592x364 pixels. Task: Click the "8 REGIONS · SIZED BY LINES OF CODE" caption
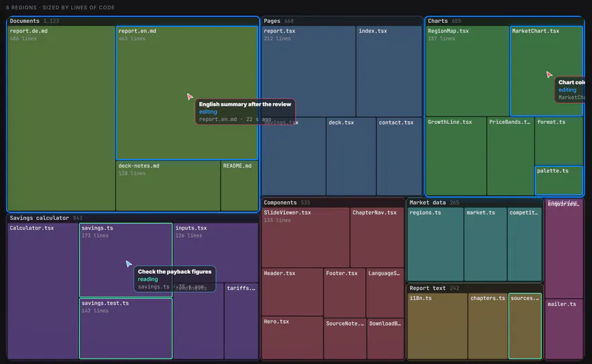point(61,7)
